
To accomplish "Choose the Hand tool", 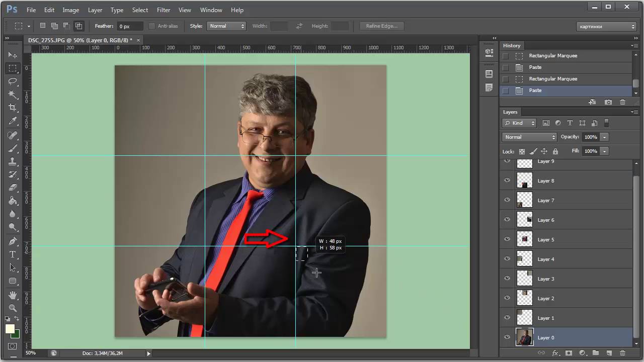I will pyautogui.click(x=13, y=295).
